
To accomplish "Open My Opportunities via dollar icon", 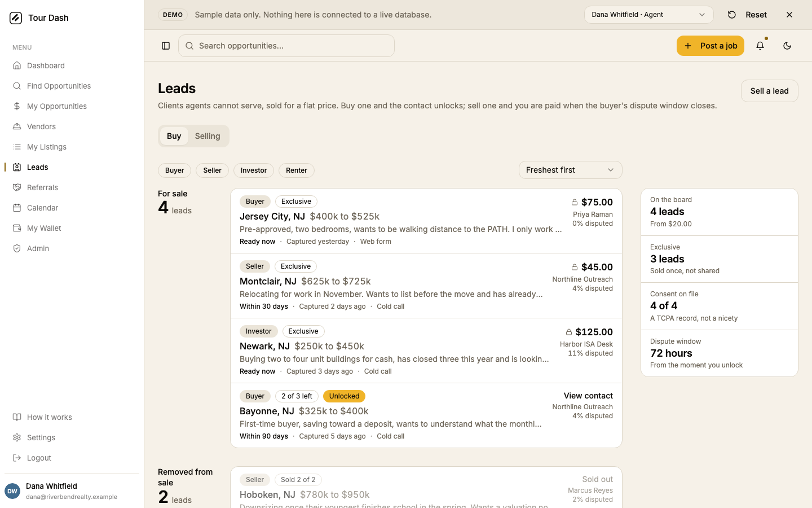I will point(17,106).
